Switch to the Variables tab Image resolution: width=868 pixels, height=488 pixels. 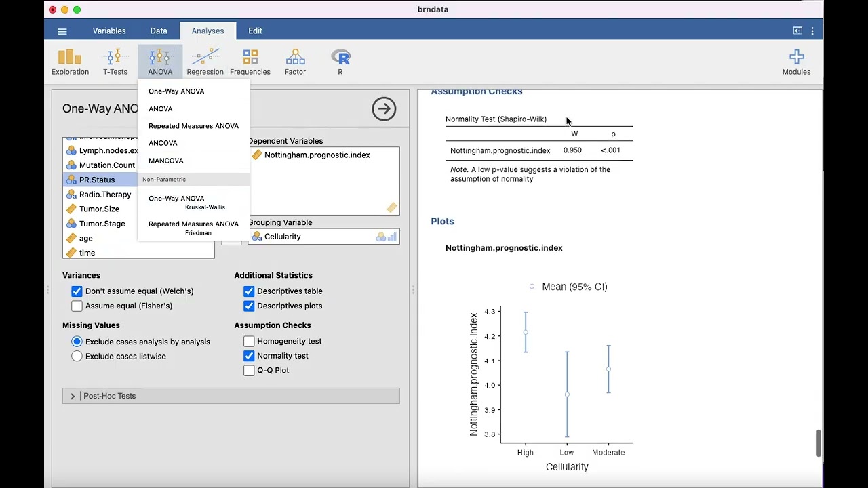pos(109,30)
